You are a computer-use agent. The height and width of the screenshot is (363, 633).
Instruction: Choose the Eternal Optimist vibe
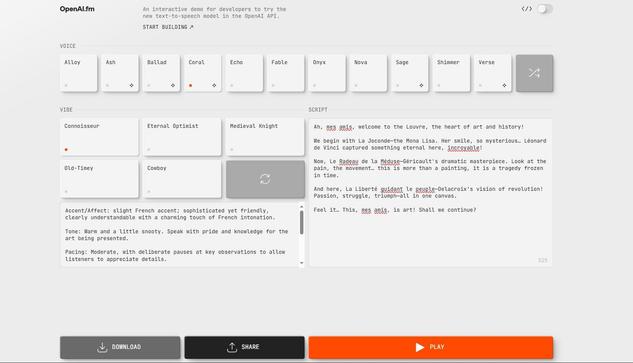click(x=182, y=137)
